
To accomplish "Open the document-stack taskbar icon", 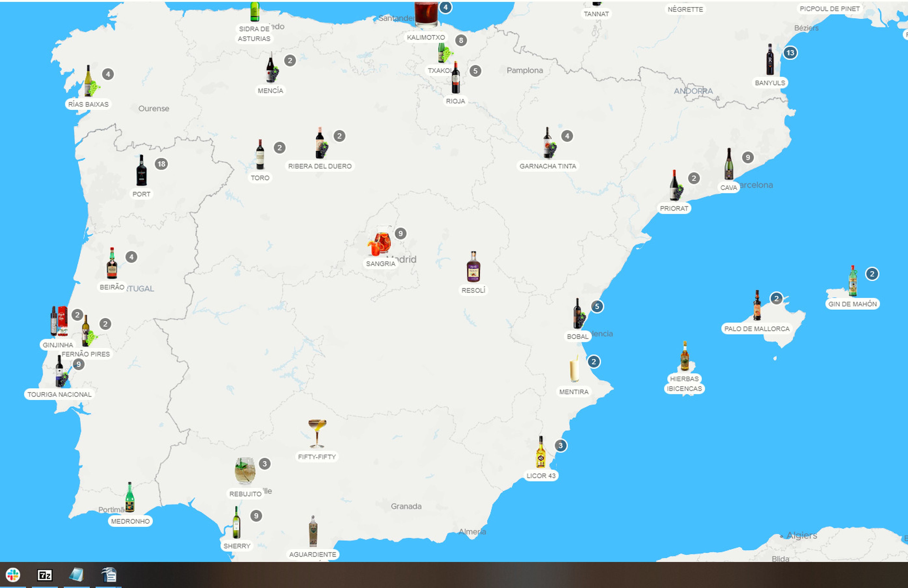I will (x=109, y=575).
